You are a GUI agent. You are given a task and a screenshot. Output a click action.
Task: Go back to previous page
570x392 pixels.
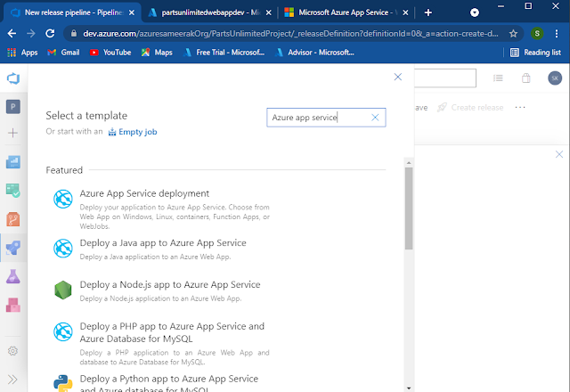pyautogui.click(x=12, y=34)
